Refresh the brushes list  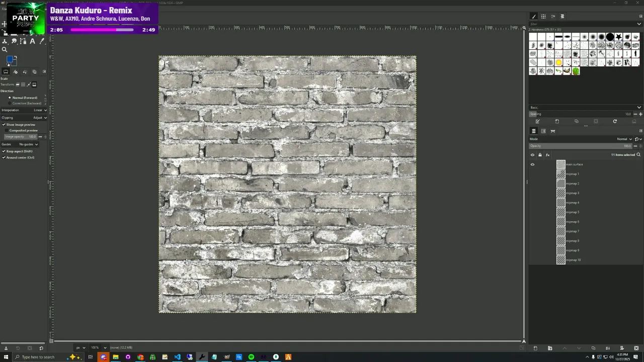(x=615, y=121)
